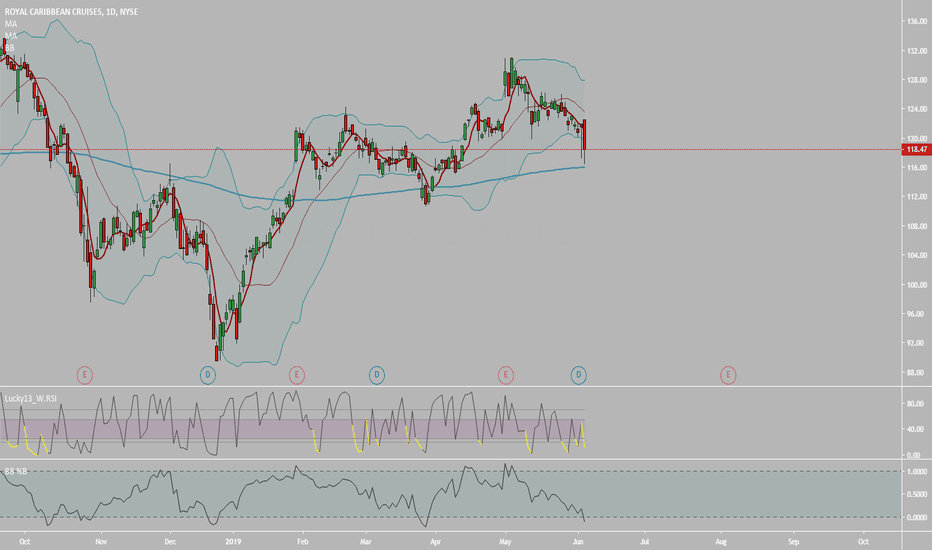Click the ROYAL CARIBBEAN CRUISES chart title

[x=71, y=12]
